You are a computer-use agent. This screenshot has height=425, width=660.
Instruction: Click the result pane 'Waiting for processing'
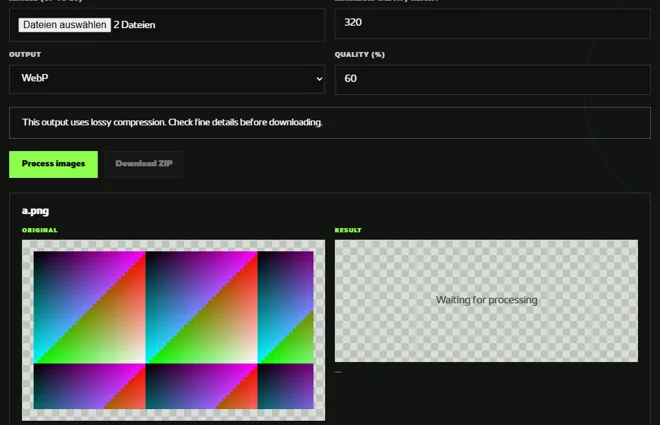point(486,300)
